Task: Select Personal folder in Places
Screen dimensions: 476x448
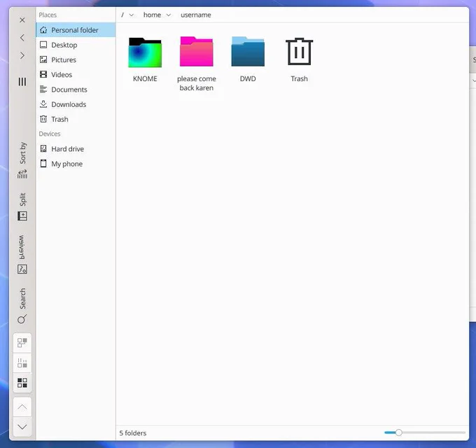Action: pyautogui.click(x=76, y=30)
